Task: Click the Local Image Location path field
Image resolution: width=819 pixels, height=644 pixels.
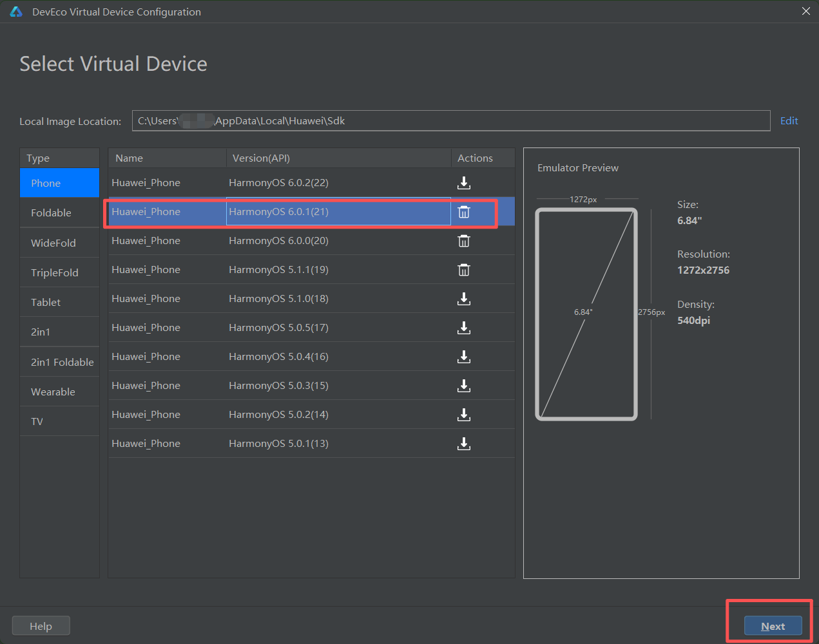Action: pyautogui.click(x=451, y=120)
